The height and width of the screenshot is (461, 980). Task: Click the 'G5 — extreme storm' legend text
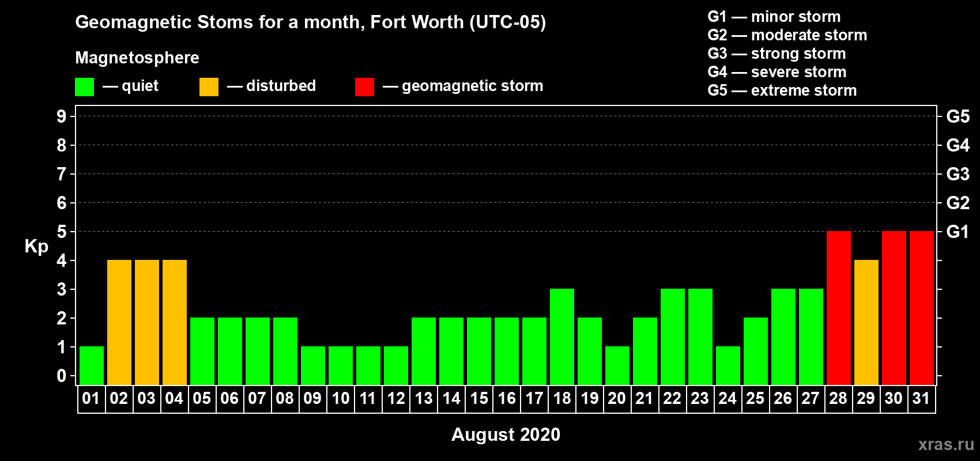[782, 90]
